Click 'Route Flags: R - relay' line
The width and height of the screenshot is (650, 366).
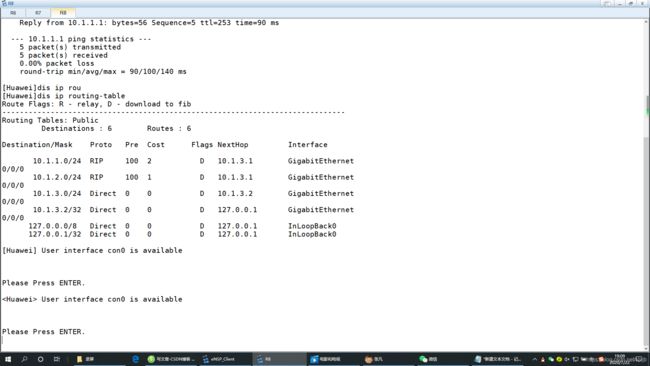tap(97, 104)
